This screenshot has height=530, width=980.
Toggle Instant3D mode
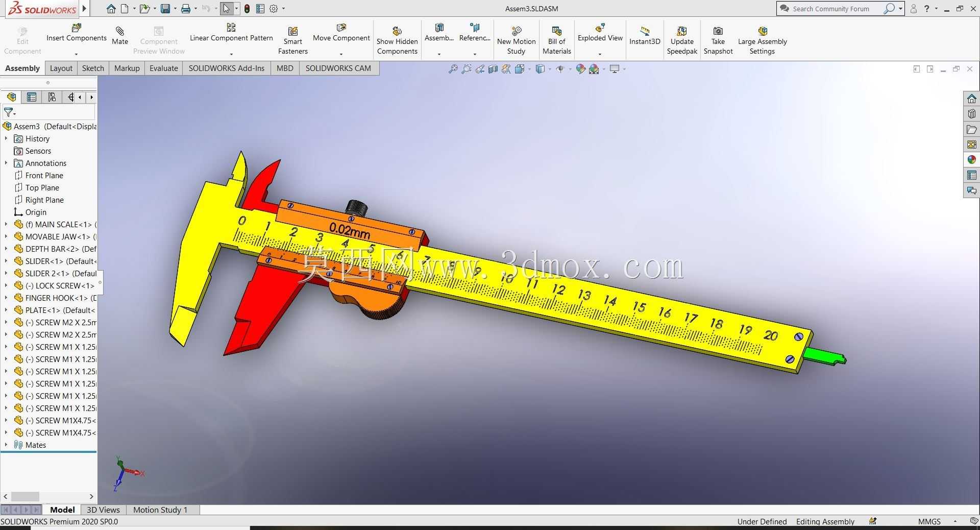[644, 36]
